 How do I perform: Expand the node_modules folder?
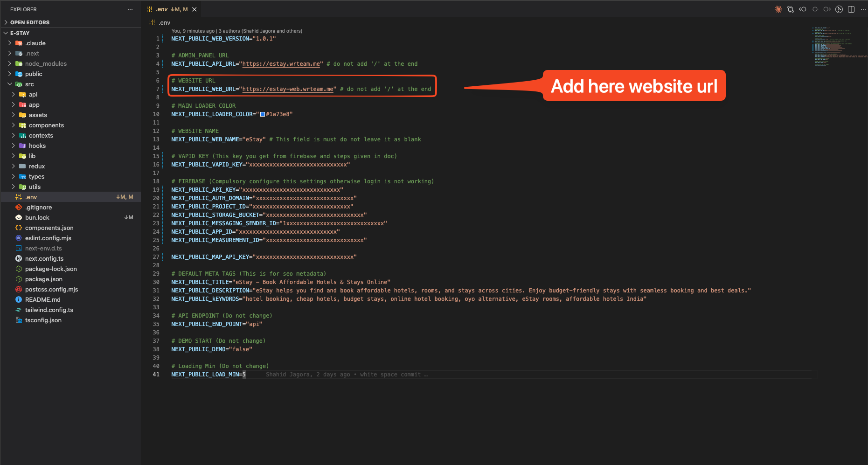pos(46,64)
